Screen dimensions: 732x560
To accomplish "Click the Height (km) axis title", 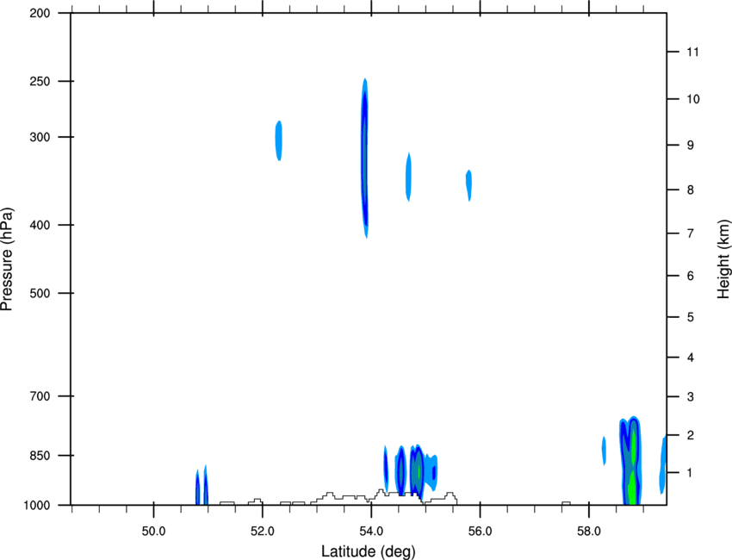I will [723, 258].
